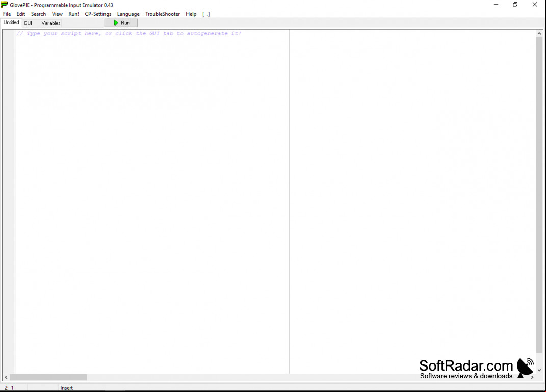Switch to the Untitled script tab
Screen dimensions: 546x392
(x=11, y=22)
